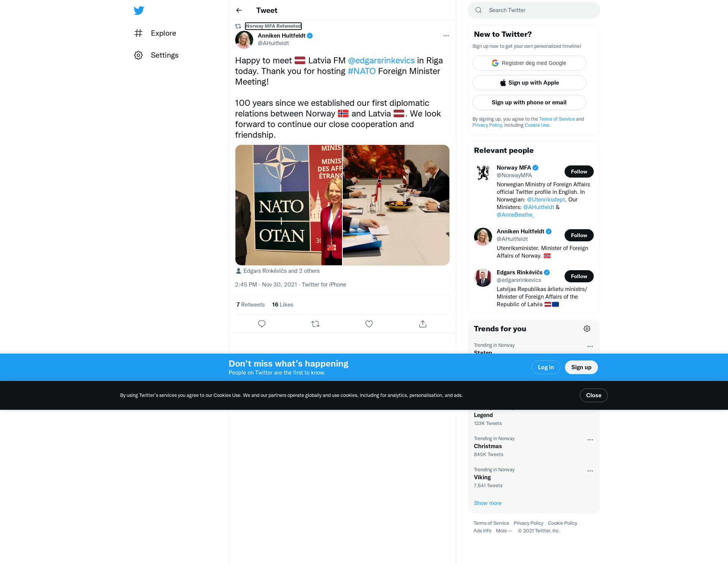Open more options for the Viking trend
This screenshot has height=565, width=728.
pos(590,471)
